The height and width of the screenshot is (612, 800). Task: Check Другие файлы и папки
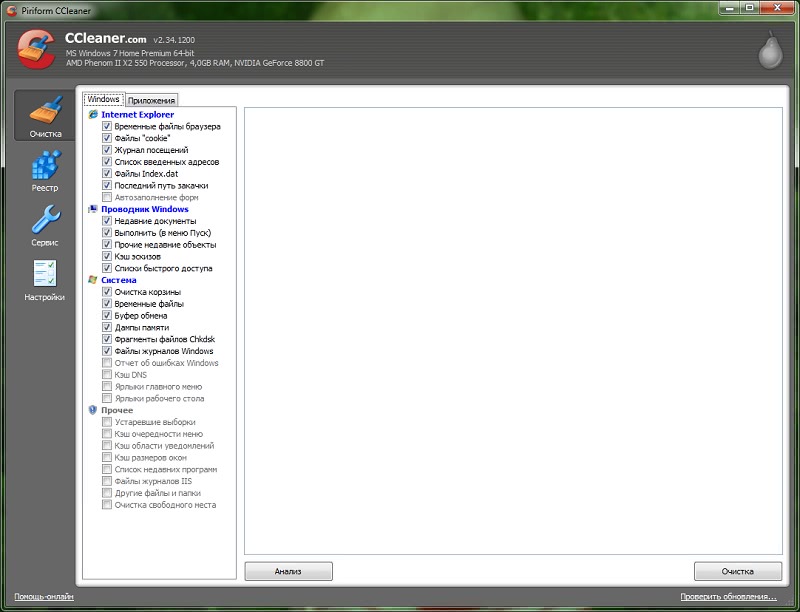(x=107, y=493)
